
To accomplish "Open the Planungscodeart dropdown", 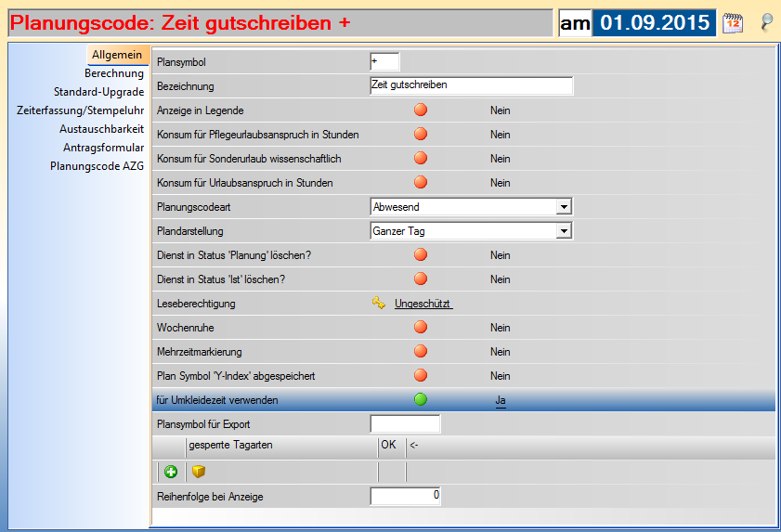I will [x=563, y=207].
